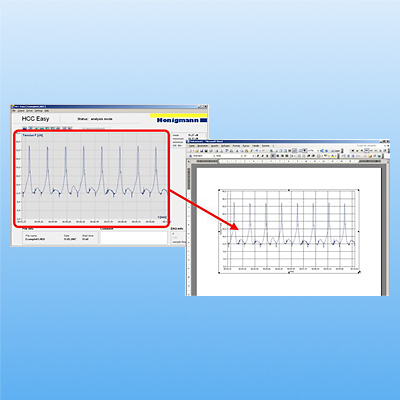The height and width of the screenshot is (400, 400).
Task: Click the font color A icon
Action: pyautogui.click(x=332, y=156)
